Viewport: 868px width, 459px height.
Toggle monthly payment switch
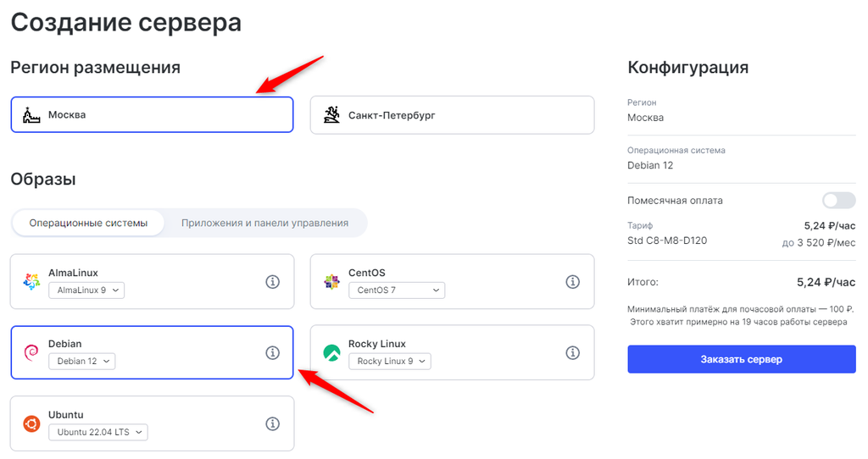coord(838,200)
